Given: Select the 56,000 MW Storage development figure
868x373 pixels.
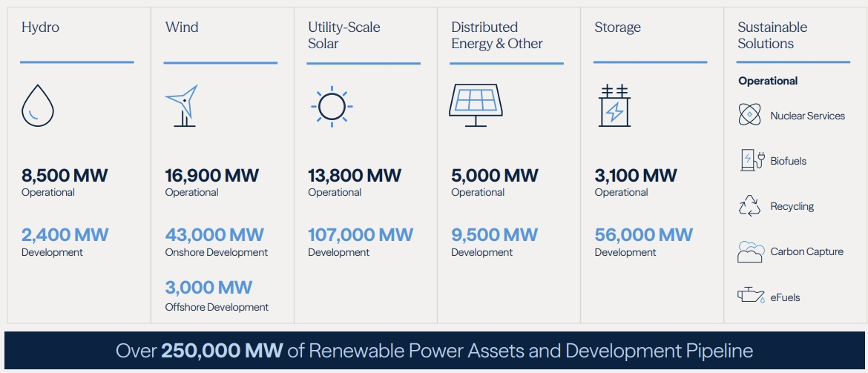Looking at the screenshot, I should [x=644, y=234].
